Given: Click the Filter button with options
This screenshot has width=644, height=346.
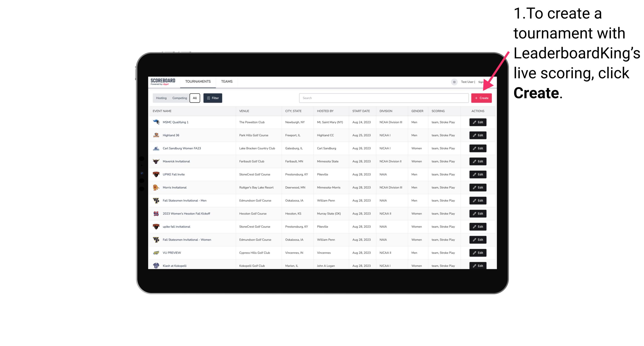Looking at the screenshot, I should pyautogui.click(x=212, y=98).
